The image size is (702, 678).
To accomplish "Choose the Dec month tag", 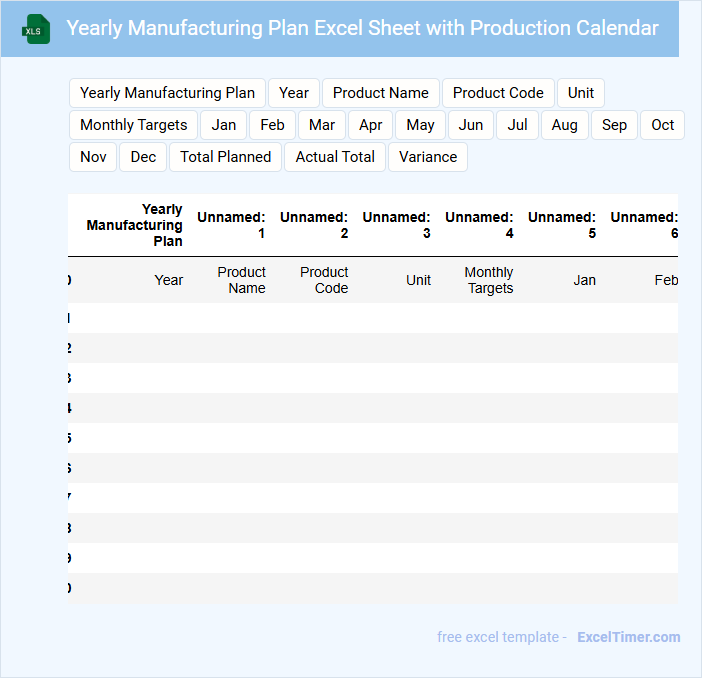I will [x=143, y=157].
